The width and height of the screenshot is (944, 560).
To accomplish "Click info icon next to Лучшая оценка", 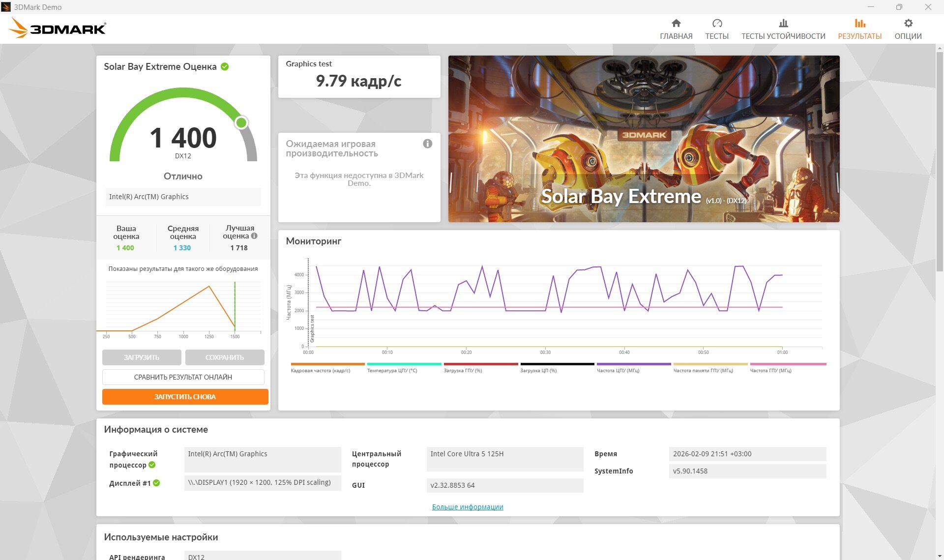I will (254, 236).
